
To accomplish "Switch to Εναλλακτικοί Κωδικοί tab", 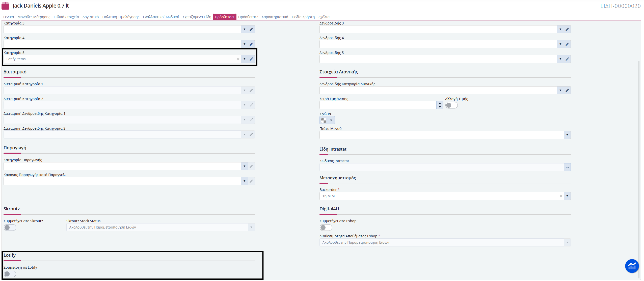I will click(x=161, y=17).
